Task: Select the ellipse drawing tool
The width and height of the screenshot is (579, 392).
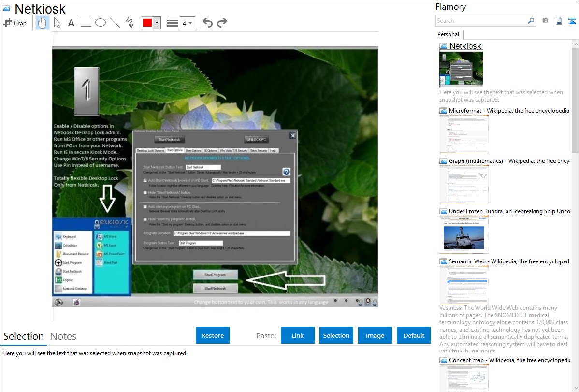Action: point(101,23)
